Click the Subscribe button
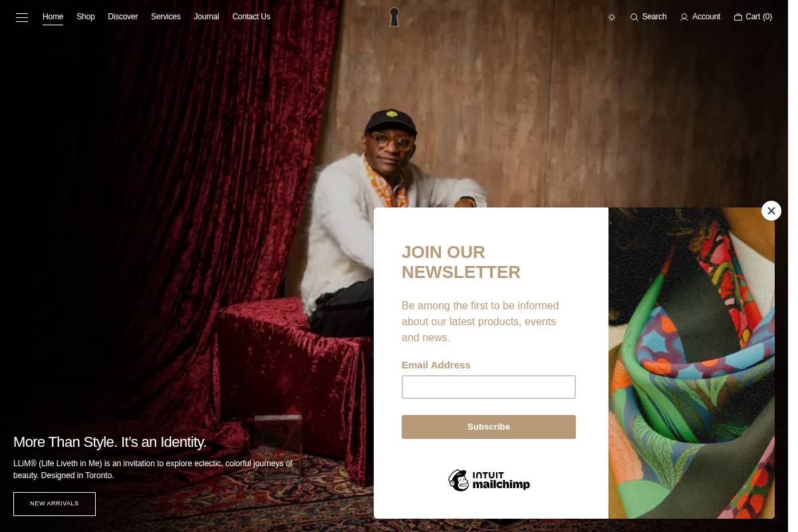 click(489, 427)
